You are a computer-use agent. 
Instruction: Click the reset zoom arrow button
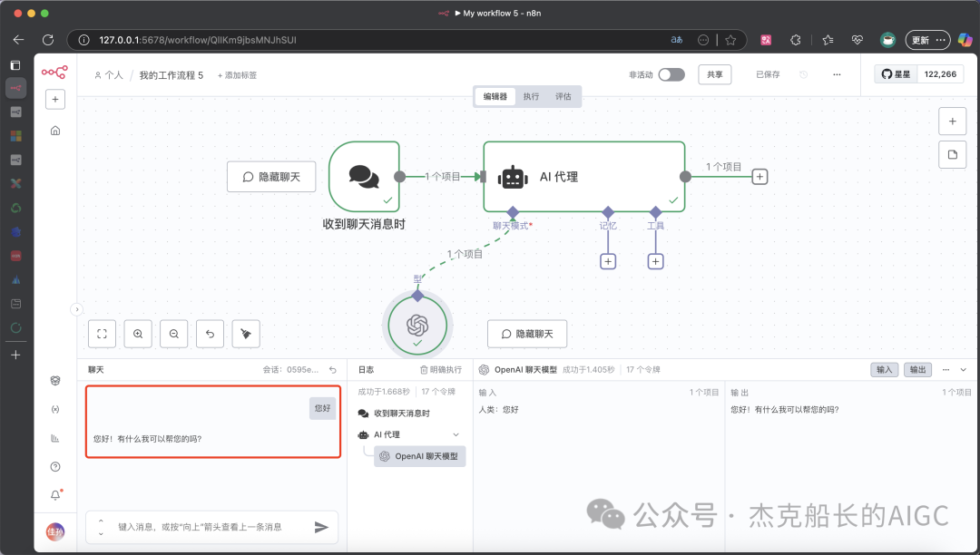[210, 334]
